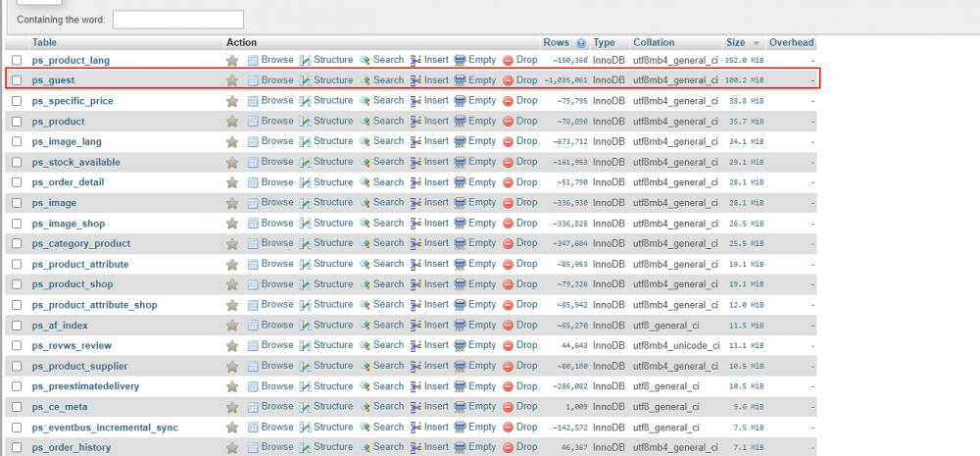Click the ps_guest row count ~1,035,061
Screen dimensions: 980x456
565,80
